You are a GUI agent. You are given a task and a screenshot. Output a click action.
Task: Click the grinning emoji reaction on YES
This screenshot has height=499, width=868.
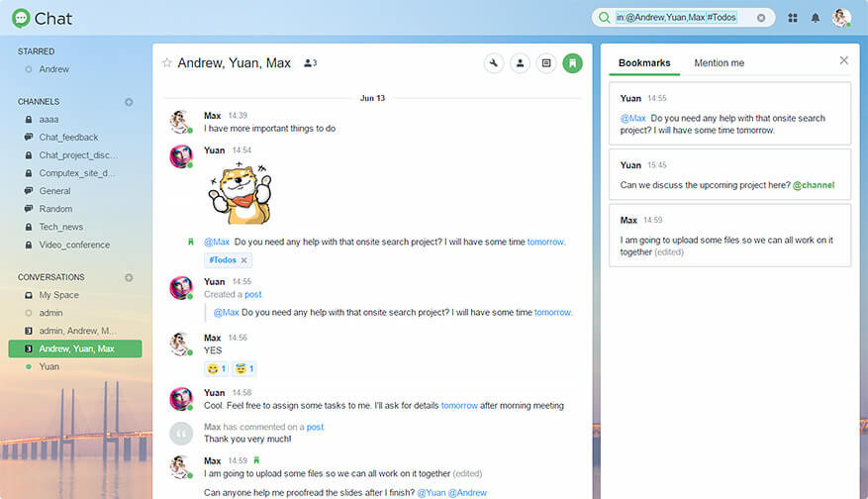click(215, 369)
